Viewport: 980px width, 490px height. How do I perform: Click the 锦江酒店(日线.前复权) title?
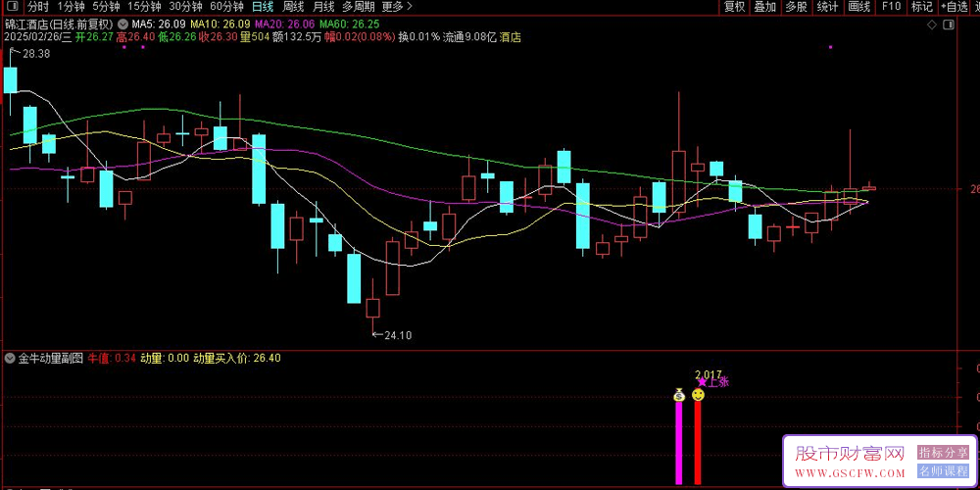pos(60,24)
